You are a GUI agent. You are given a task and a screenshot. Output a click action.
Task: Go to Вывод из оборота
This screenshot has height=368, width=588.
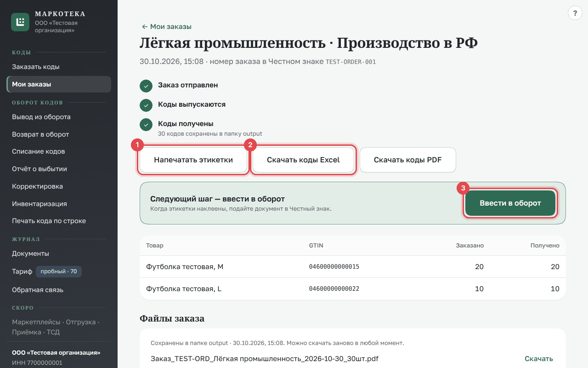[x=59, y=117]
